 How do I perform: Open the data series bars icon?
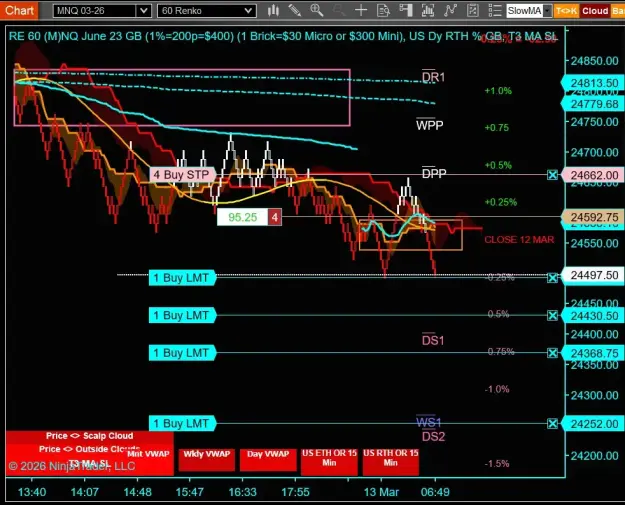428,11
